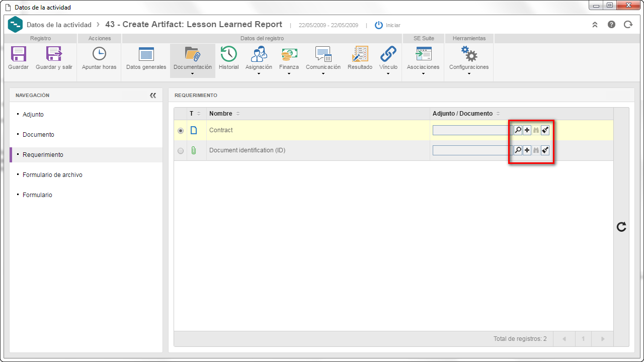
Task: Click the Asociaciones icon
Action: pyautogui.click(x=423, y=54)
